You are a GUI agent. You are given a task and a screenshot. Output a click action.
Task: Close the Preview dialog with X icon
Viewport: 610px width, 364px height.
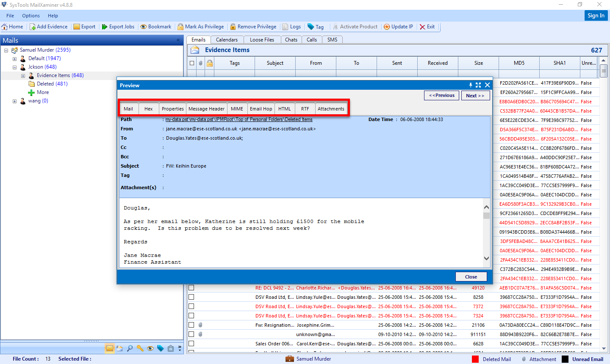click(488, 85)
